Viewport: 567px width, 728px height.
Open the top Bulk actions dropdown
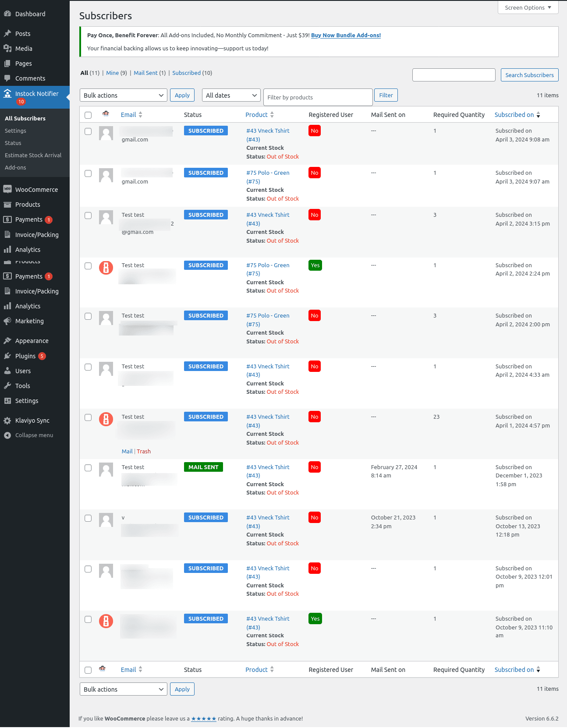(x=124, y=95)
